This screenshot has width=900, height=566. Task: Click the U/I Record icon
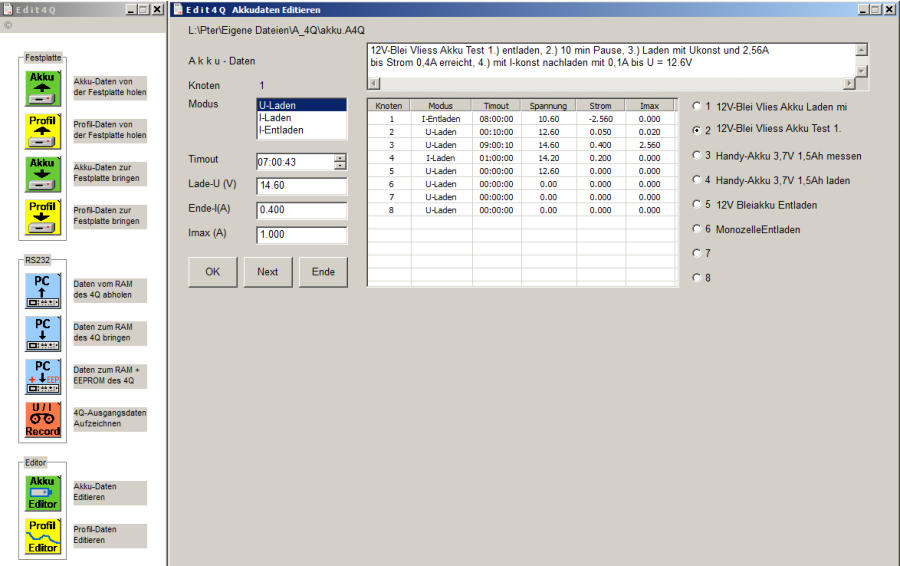tap(42, 420)
